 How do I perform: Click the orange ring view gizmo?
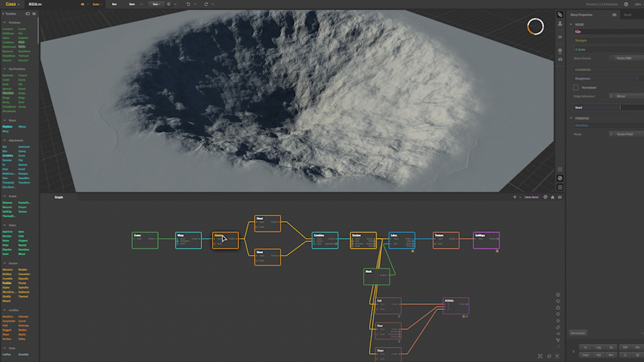click(535, 27)
